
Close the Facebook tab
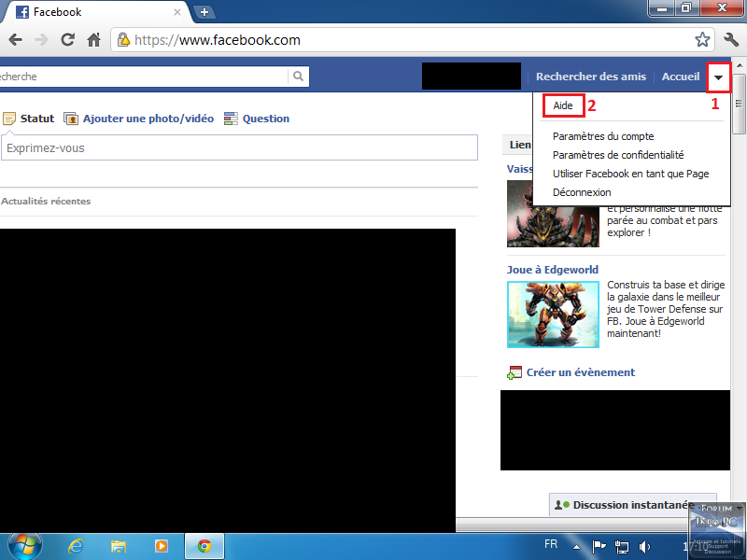[177, 12]
